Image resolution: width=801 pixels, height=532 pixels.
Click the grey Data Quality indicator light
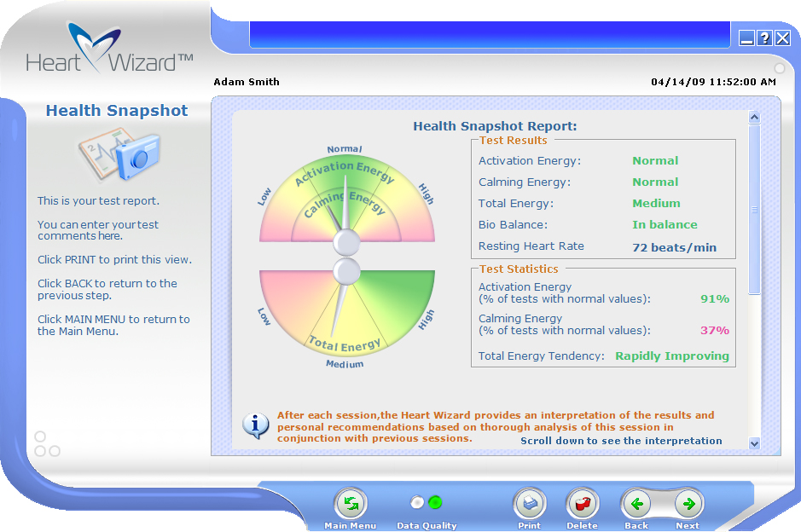pos(417,502)
